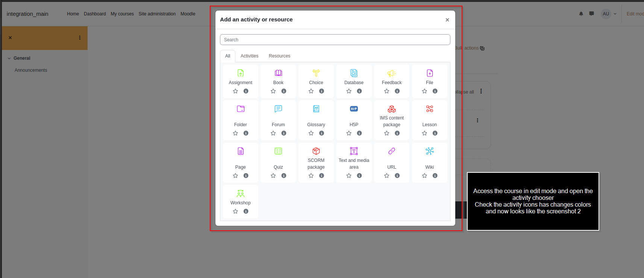Open My courses in the navigation bar
The image size is (644, 278).
122,14
